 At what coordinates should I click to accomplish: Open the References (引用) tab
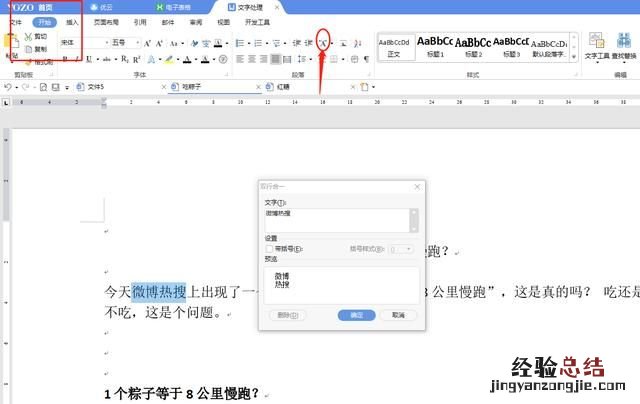coord(140,22)
